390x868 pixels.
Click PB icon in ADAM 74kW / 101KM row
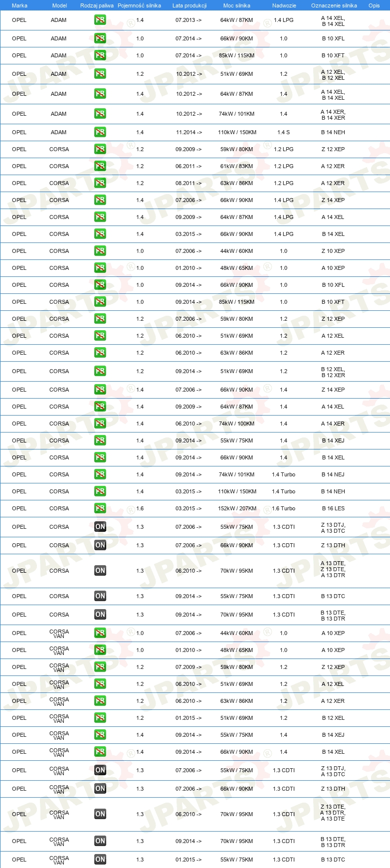pos(100,114)
